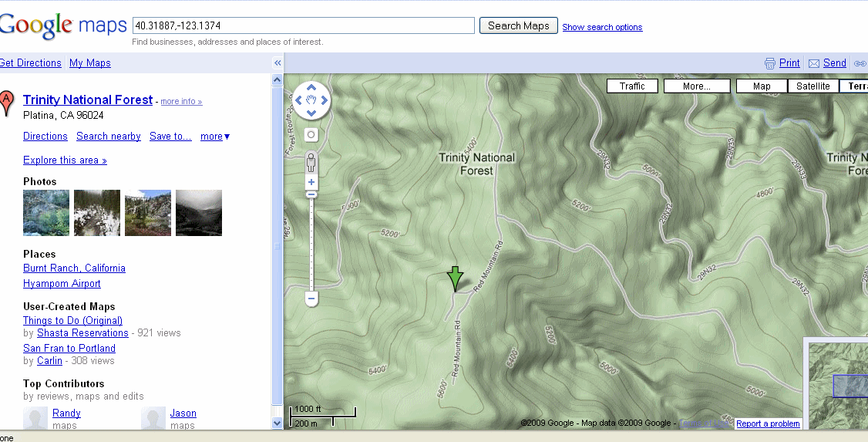
Task: Zoom out with the minus button
Action: [311, 298]
